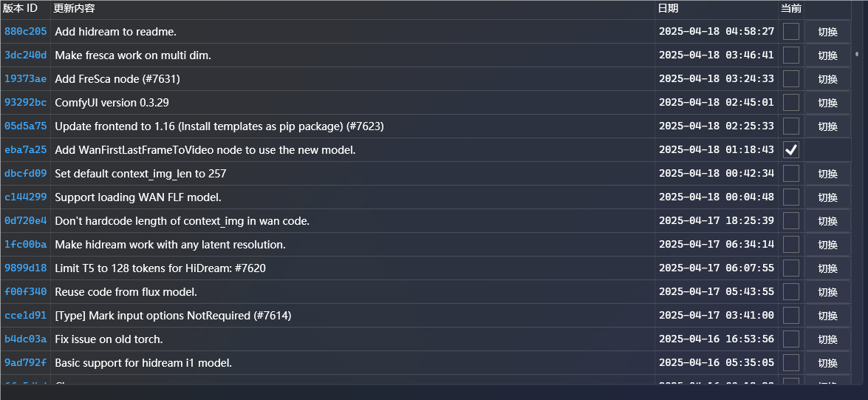
Task: Click the 日期 column header
Action: click(668, 8)
